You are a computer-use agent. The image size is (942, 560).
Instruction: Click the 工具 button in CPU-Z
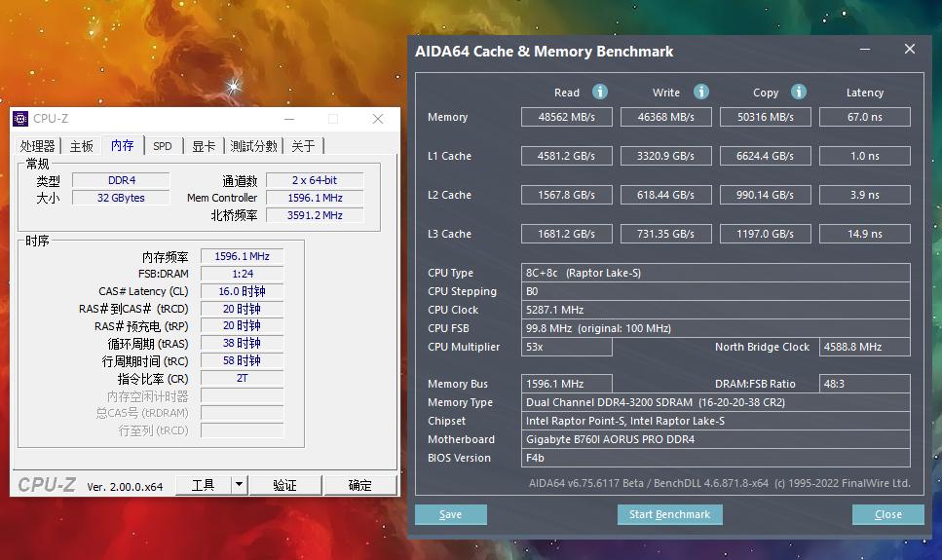[203, 485]
